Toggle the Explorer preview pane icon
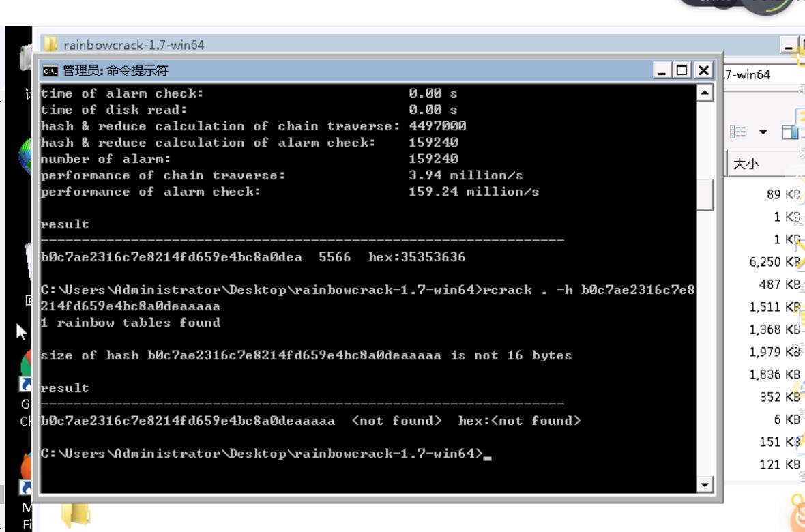This screenshot has width=805, height=532. pyautogui.click(x=791, y=132)
